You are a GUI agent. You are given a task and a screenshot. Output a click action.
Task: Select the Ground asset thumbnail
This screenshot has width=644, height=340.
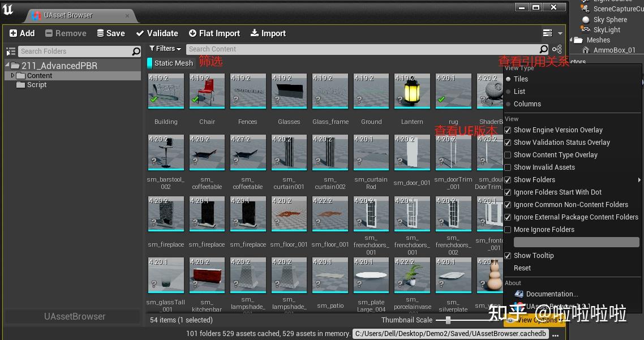pyautogui.click(x=371, y=91)
